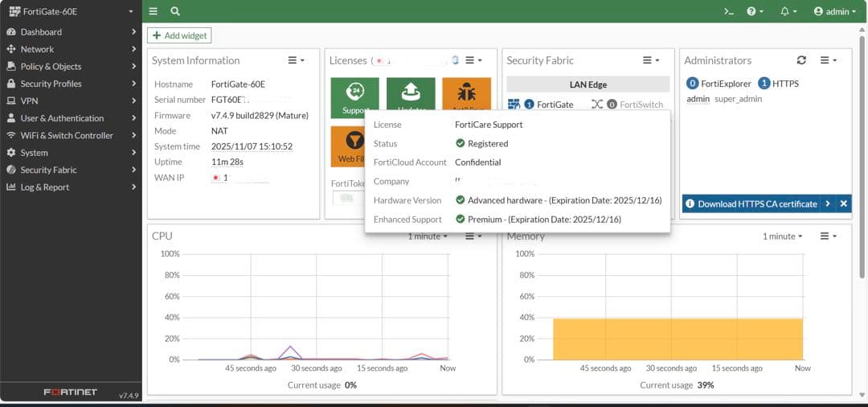This screenshot has height=407, width=868.
Task: Open the CLI console icon
Action: pyautogui.click(x=729, y=11)
